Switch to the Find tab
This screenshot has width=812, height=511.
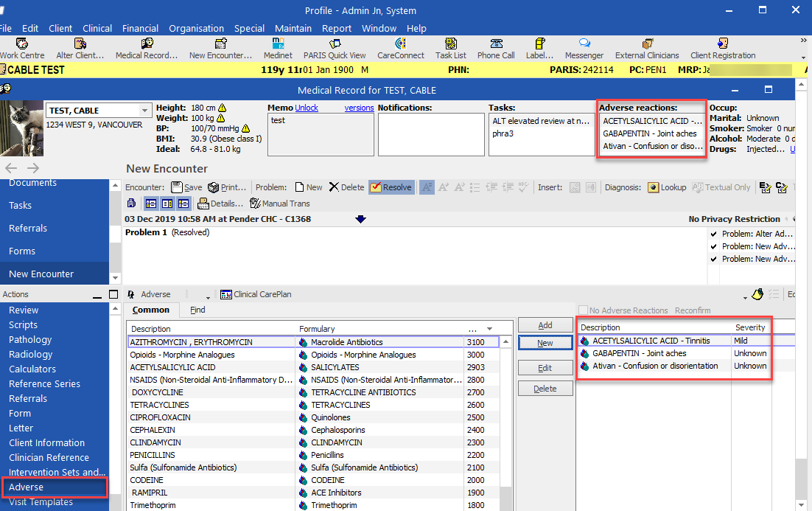click(x=197, y=310)
